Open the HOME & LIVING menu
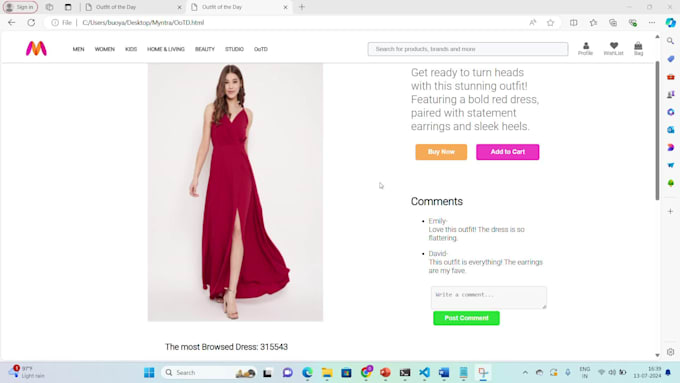680x383 pixels. click(166, 49)
